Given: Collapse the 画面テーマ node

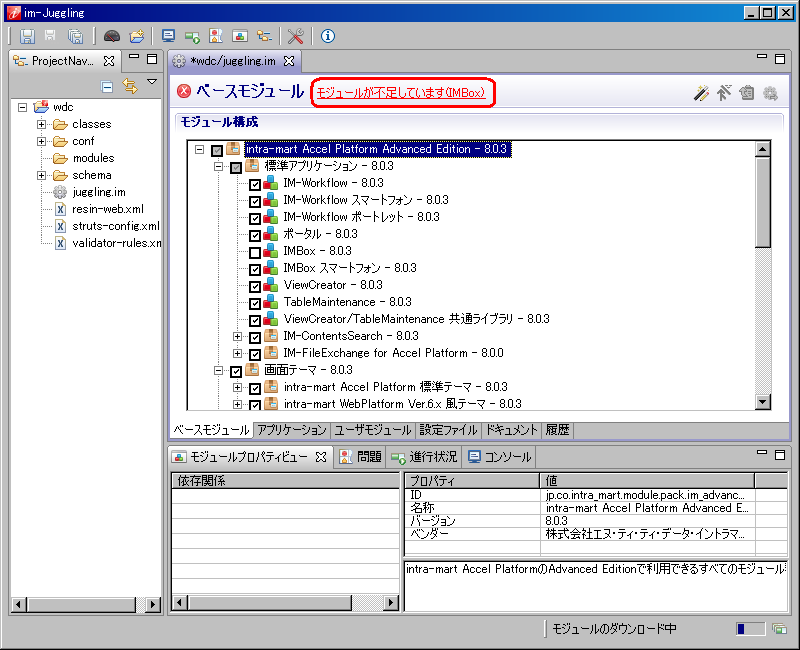Looking at the screenshot, I should point(218,370).
